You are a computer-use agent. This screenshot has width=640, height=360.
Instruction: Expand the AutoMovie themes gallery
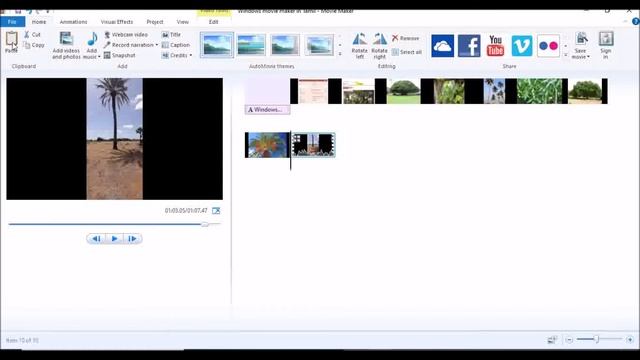(x=340, y=54)
